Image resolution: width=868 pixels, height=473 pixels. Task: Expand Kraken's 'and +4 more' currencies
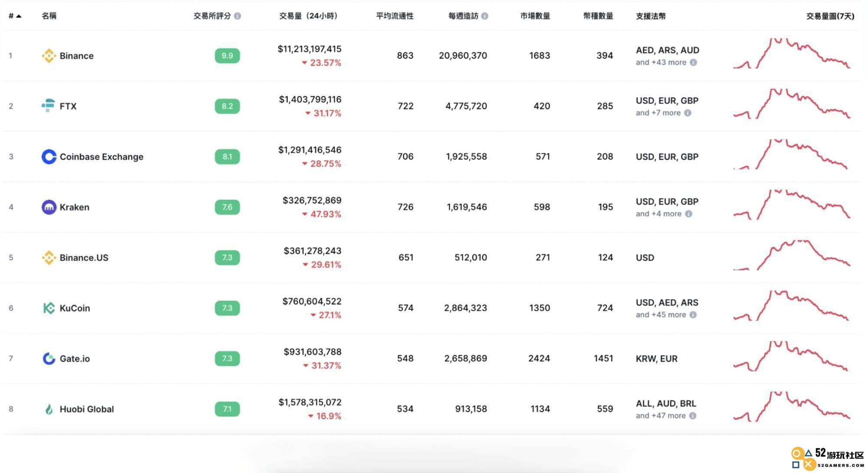pos(658,214)
